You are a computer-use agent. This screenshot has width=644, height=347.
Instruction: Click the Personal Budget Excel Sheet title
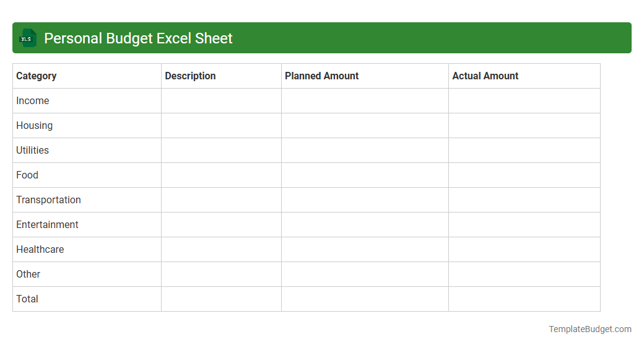[x=138, y=38]
